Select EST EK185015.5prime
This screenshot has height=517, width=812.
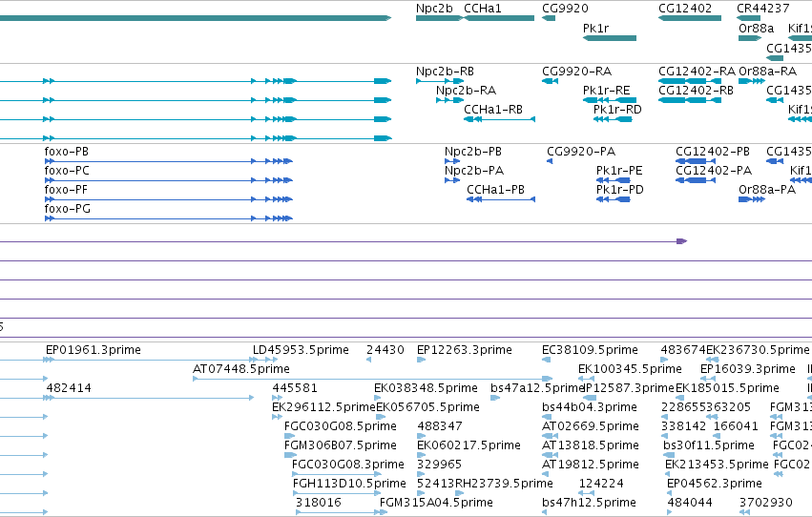click(x=727, y=388)
